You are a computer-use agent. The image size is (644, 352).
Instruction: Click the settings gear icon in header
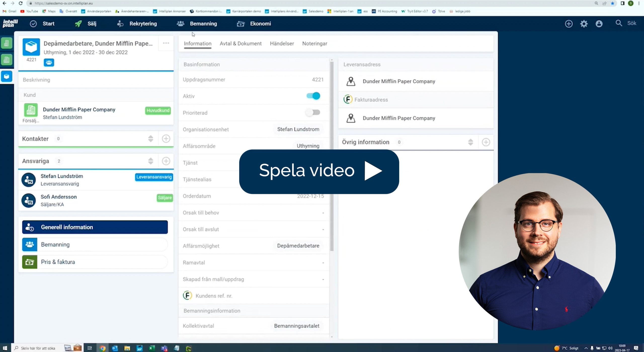tap(584, 24)
